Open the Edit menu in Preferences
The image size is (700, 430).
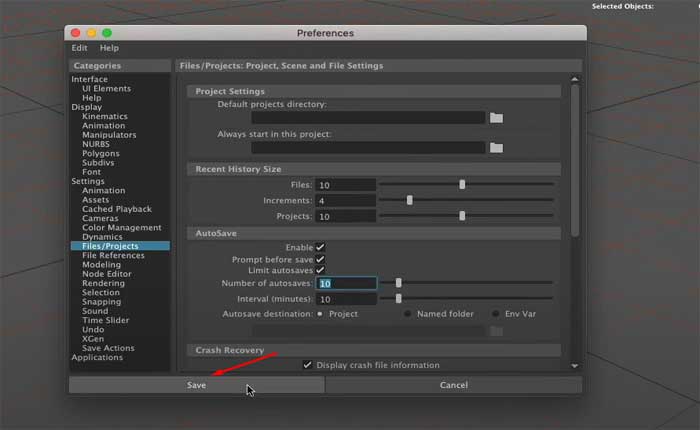tap(79, 48)
